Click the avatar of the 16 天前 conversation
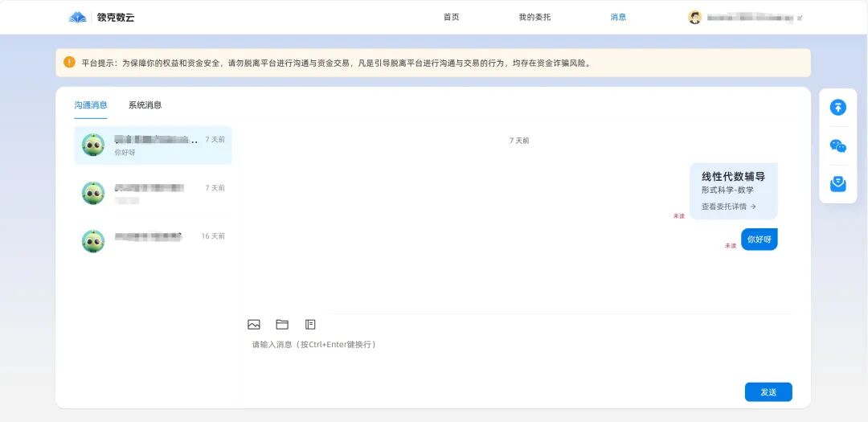868x422 pixels. coord(93,241)
